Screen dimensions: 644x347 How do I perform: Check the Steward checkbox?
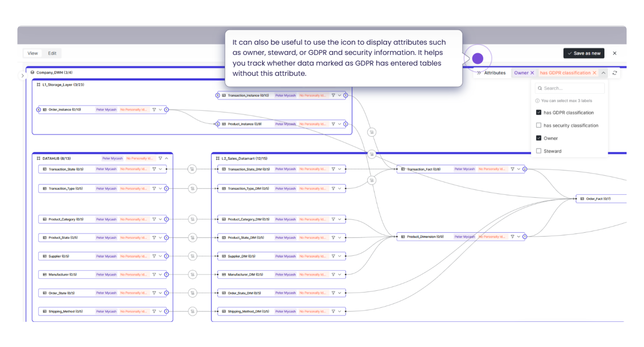[539, 151]
